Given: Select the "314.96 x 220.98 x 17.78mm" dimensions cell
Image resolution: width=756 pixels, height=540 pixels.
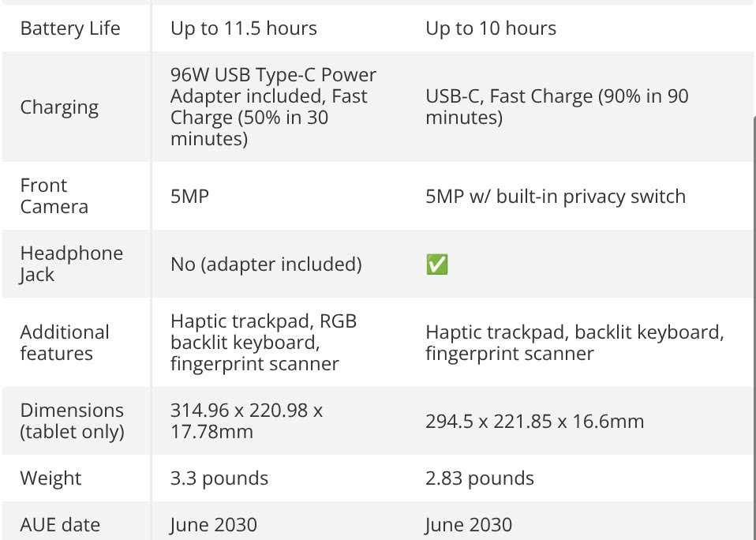Looking at the screenshot, I should tap(246, 421).
